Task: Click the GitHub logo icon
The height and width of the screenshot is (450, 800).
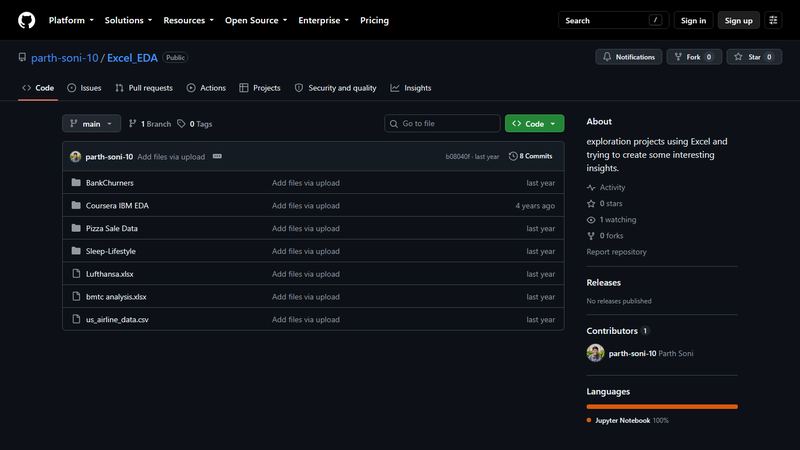Action: click(27, 20)
